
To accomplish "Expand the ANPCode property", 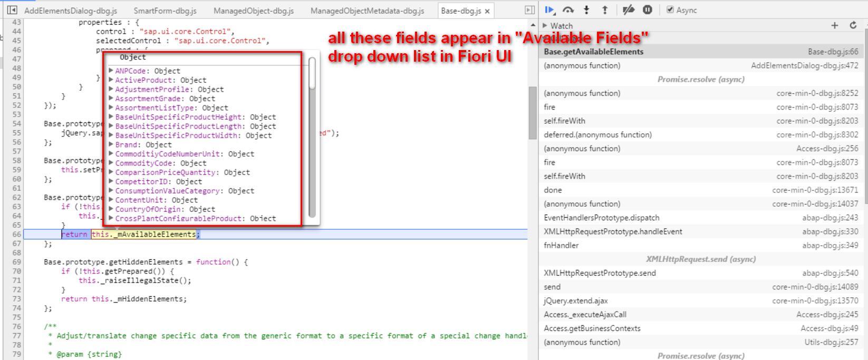I will [111, 71].
